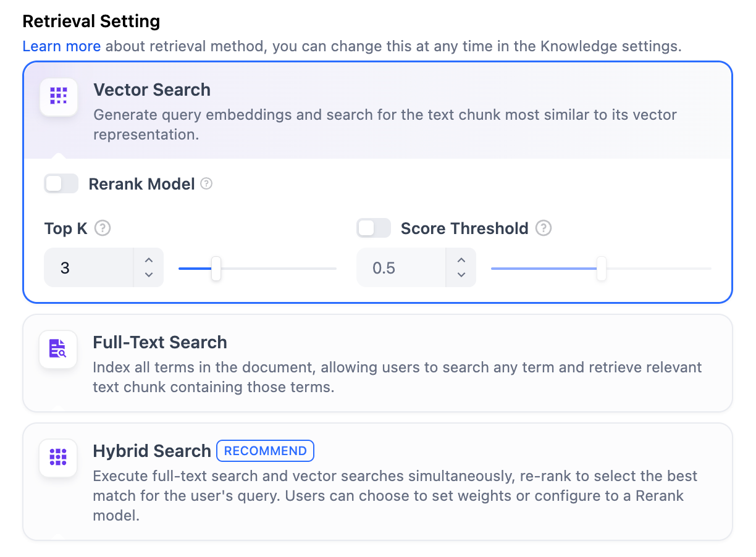
Task: Click the Score Threshold help icon
Action: [544, 228]
